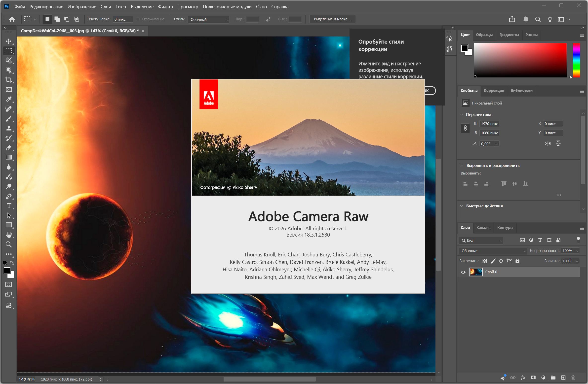Screen dimensions: 588x384
Task: Open the rotation angle dropdown
Action: (x=497, y=144)
